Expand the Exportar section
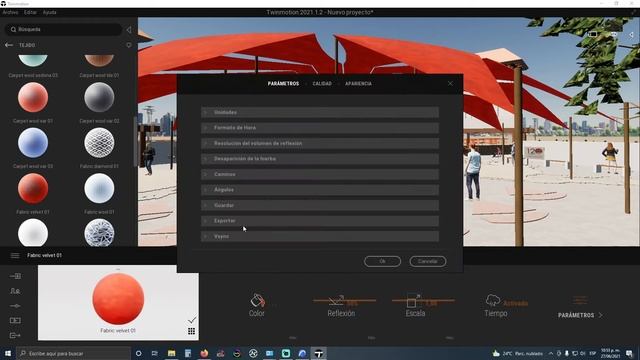 (x=320, y=221)
